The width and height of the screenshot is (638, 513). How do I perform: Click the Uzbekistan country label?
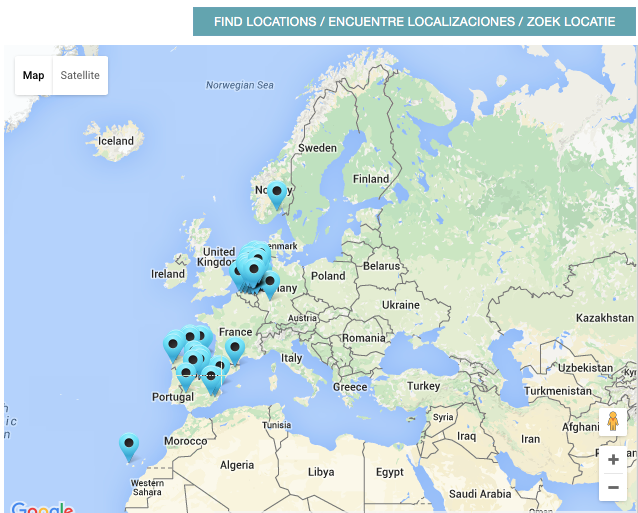pyautogui.click(x=585, y=368)
